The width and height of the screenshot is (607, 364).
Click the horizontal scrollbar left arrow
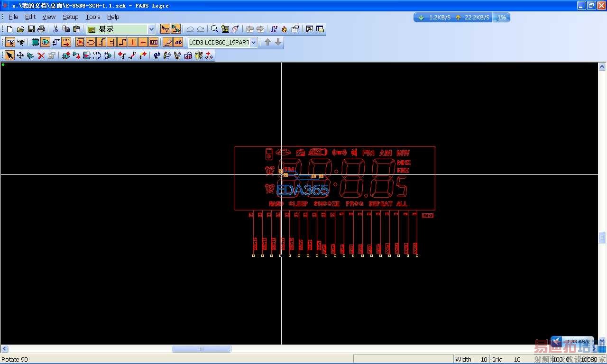click(x=5, y=349)
